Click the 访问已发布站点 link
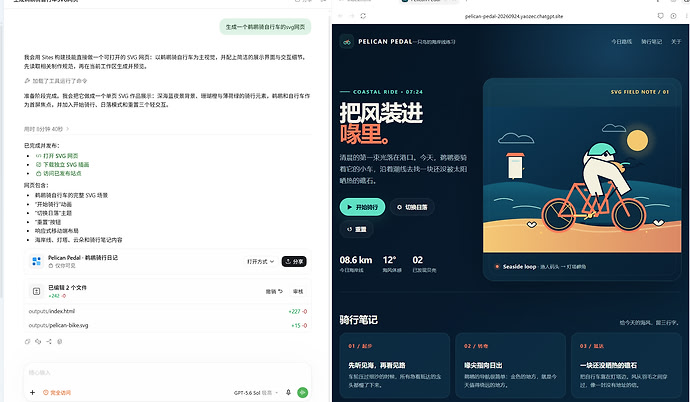This screenshot has width=690, height=402. 59,173
